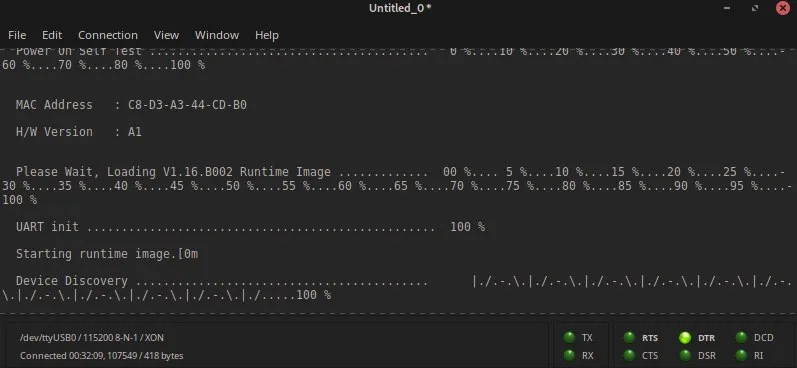
Task: Toggle the DTR signal LED
Action: (685, 338)
